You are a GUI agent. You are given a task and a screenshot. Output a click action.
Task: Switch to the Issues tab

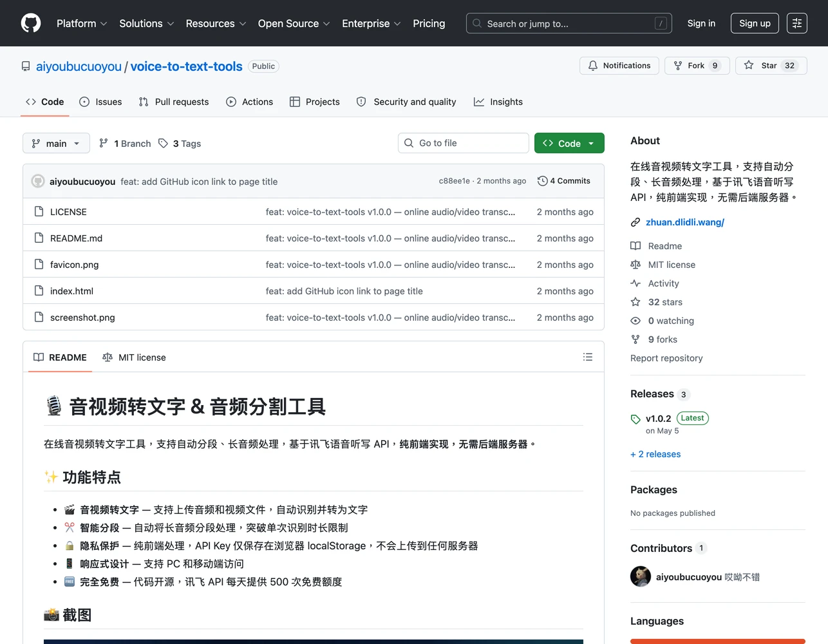pos(100,102)
